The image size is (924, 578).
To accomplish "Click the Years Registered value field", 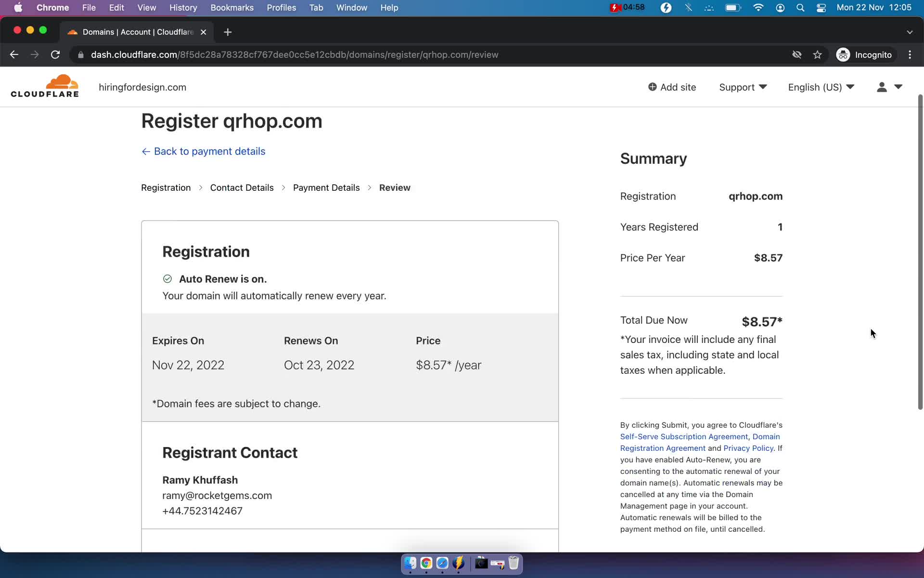I will [x=780, y=227].
